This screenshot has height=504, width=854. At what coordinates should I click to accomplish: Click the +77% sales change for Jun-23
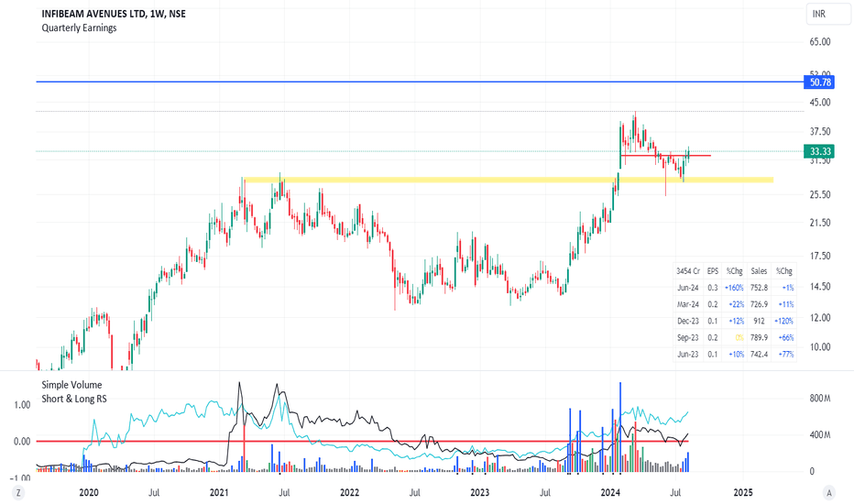(x=786, y=354)
